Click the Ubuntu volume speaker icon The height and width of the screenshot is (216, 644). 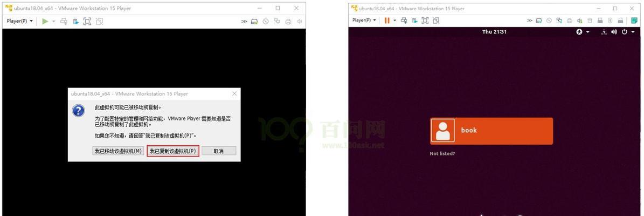(x=614, y=32)
